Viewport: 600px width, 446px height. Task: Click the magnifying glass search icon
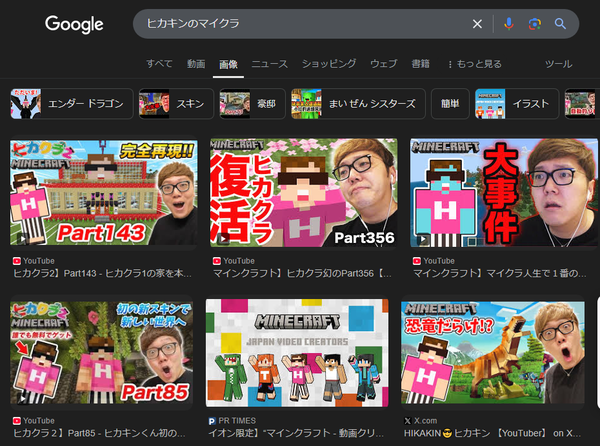coord(560,24)
